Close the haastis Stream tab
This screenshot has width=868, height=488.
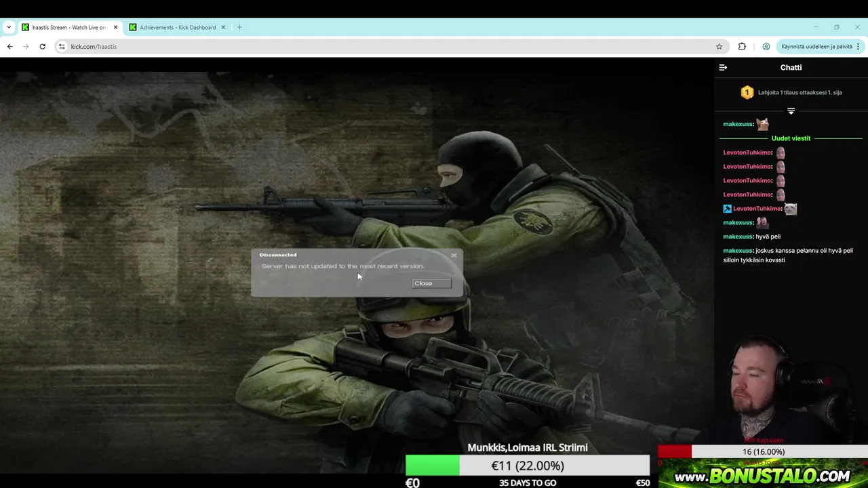[x=115, y=27]
